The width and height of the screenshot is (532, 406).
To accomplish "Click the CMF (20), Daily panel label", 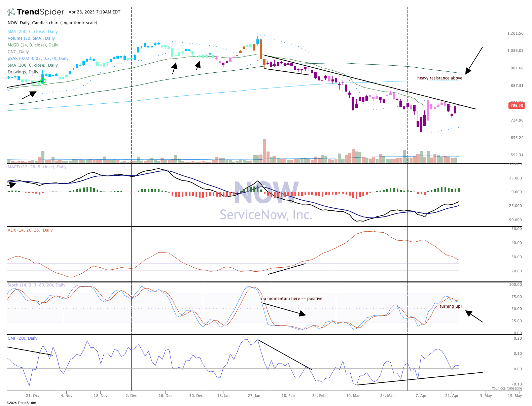I will coord(23,338).
